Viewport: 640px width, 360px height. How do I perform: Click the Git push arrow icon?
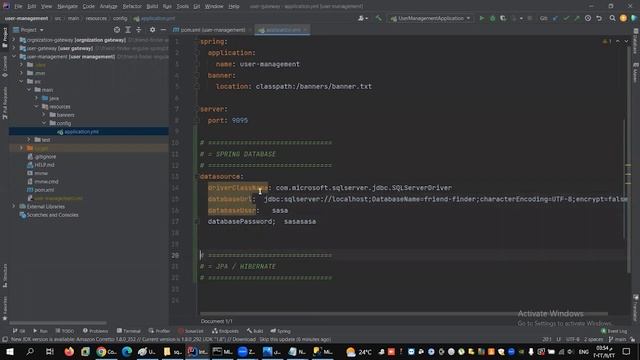pyautogui.click(x=577, y=18)
